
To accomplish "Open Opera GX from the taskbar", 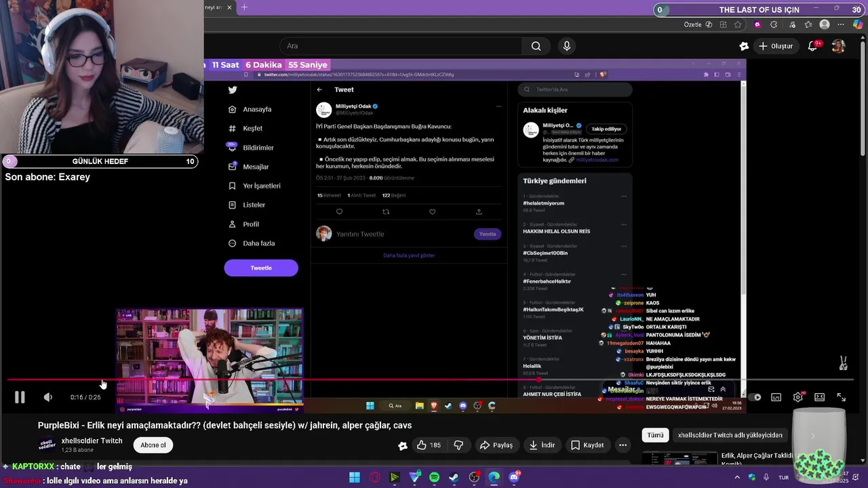I will (x=375, y=477).
